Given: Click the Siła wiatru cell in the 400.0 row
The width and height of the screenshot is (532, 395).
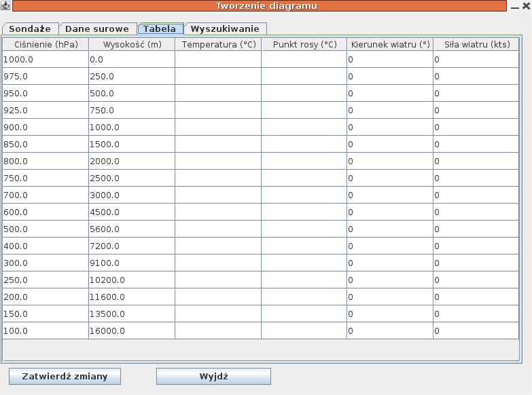Looking at the screenshot, I should tap(476, 246).
